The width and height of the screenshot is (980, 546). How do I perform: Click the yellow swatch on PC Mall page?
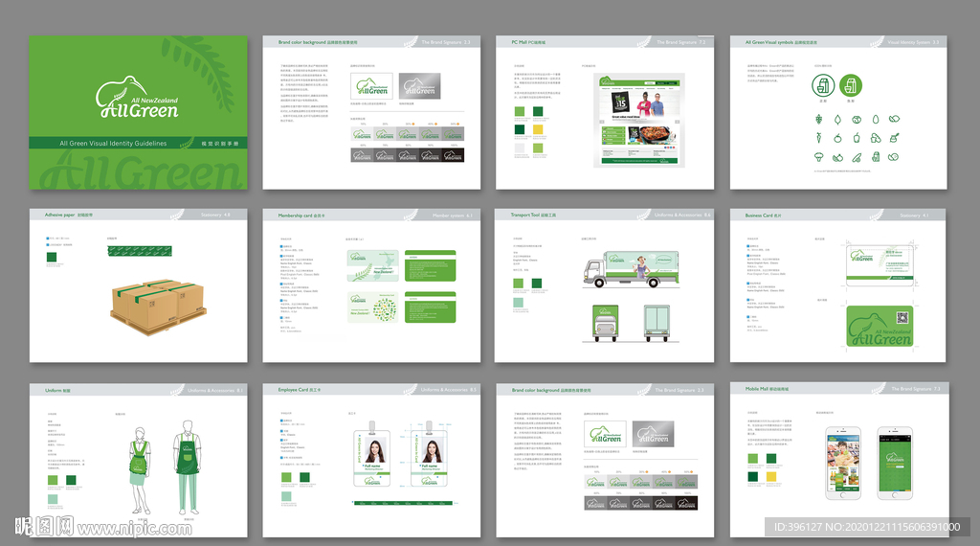(537, 128)
